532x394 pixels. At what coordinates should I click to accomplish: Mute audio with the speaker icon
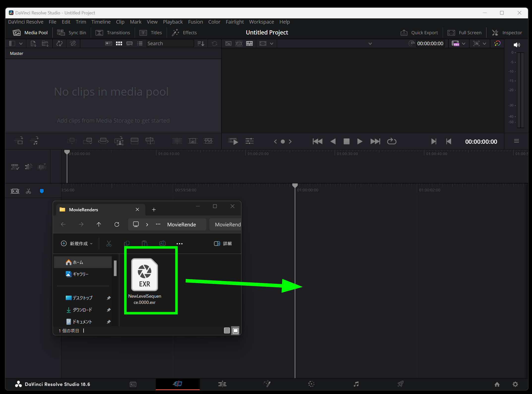[517, 45]
